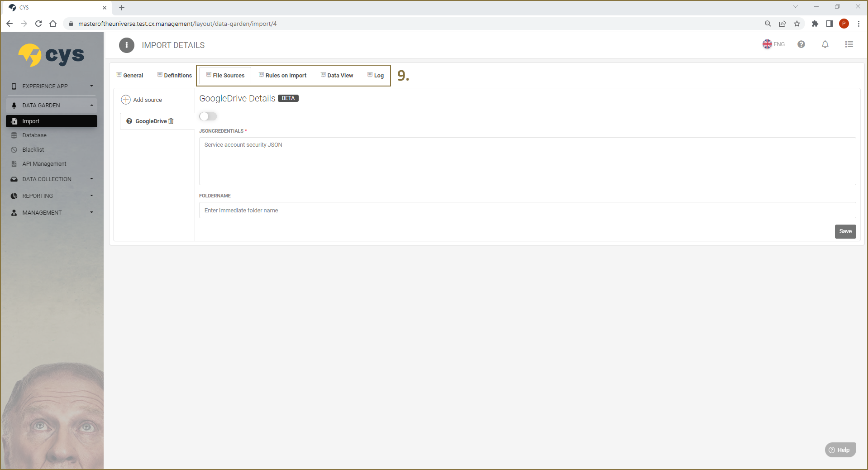Image resolution: width=868 pixels, height=470 pixels.
Task: Go back in browser history
Action: (10, 24)
